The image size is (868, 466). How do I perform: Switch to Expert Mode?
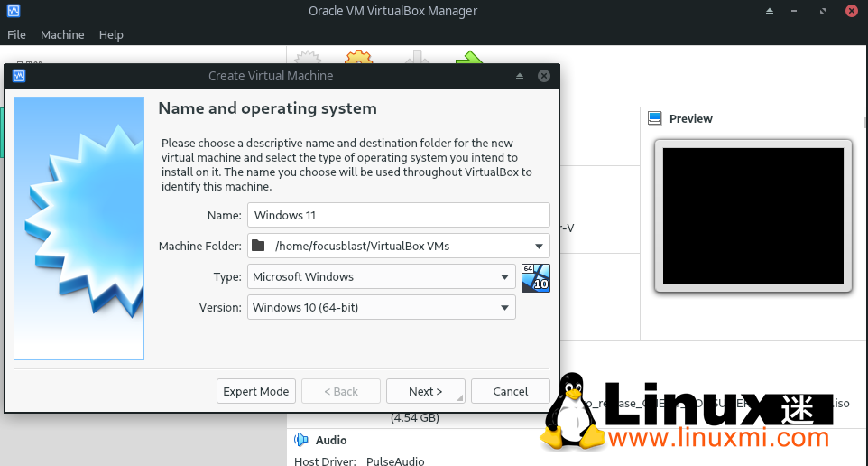[256, 391]
